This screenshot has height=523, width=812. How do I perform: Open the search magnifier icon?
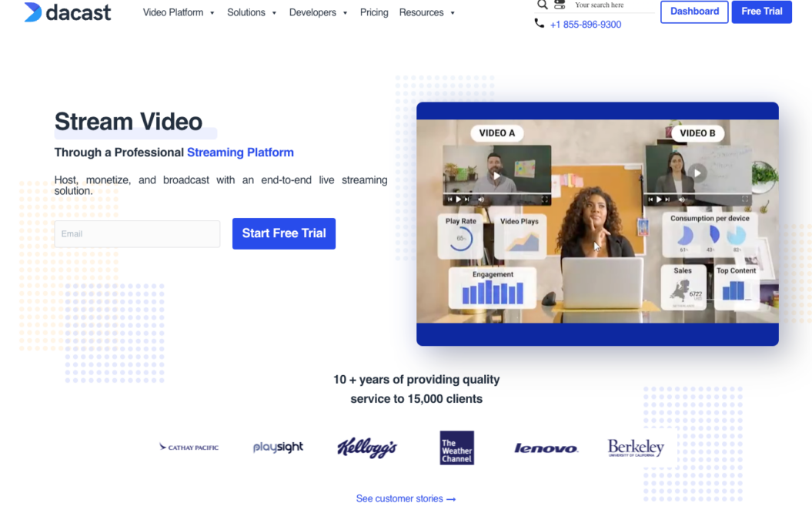(543, 5)
